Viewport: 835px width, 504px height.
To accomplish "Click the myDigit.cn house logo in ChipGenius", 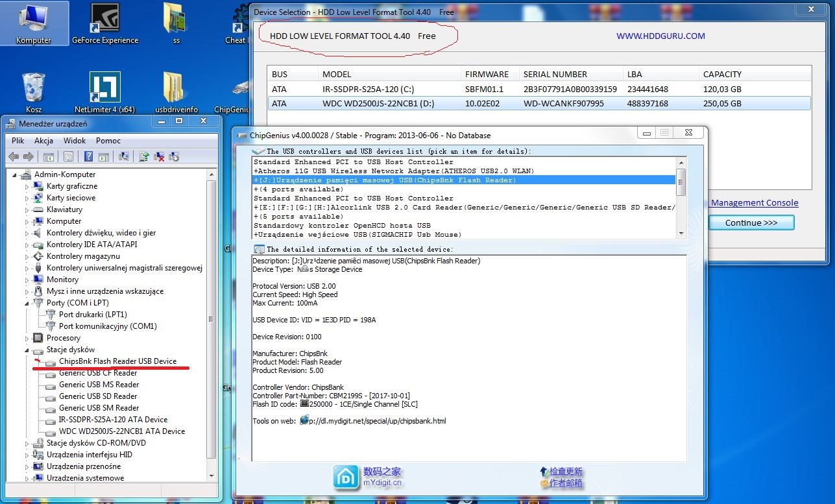I will [346, 477].
